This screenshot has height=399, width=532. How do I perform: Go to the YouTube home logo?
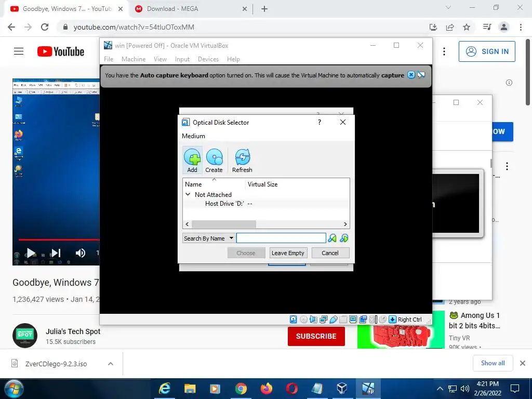point(61,51)
